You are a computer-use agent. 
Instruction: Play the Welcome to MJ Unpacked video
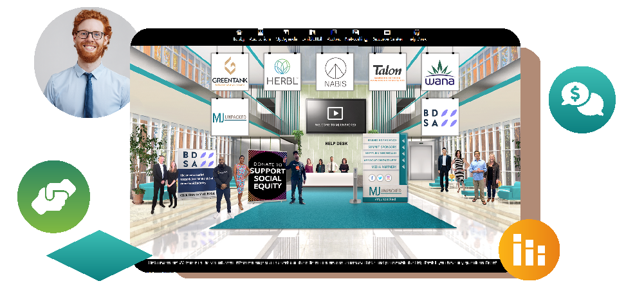tap(336, 113)
